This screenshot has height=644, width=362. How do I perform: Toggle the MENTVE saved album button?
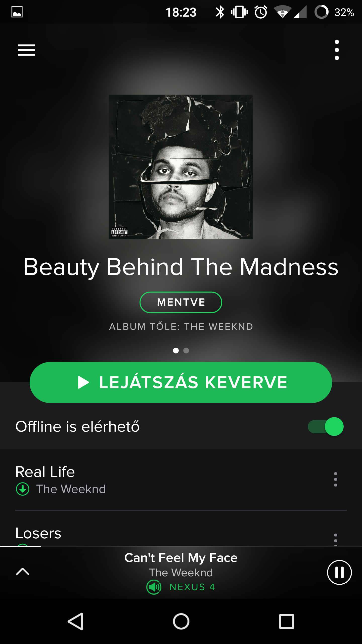[x=181, y=302]
